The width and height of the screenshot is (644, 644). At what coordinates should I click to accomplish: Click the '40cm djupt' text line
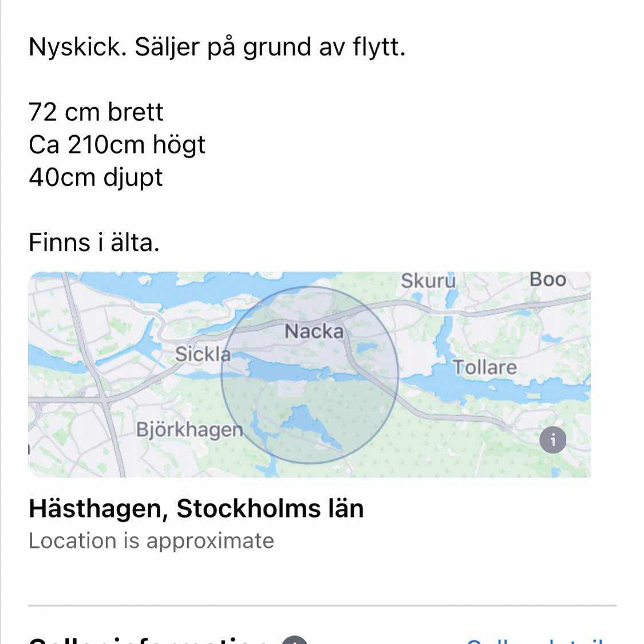click(96, 177)
